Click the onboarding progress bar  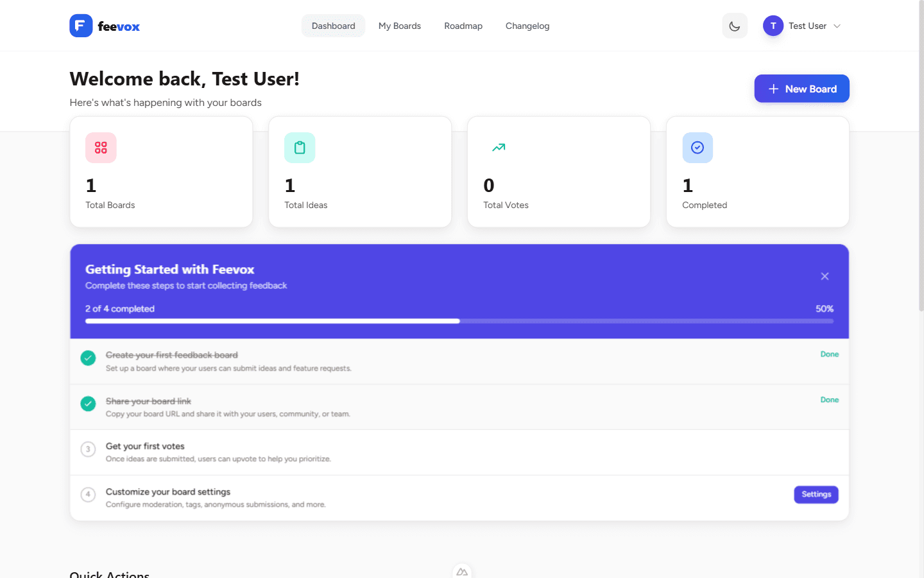[459, 321]
